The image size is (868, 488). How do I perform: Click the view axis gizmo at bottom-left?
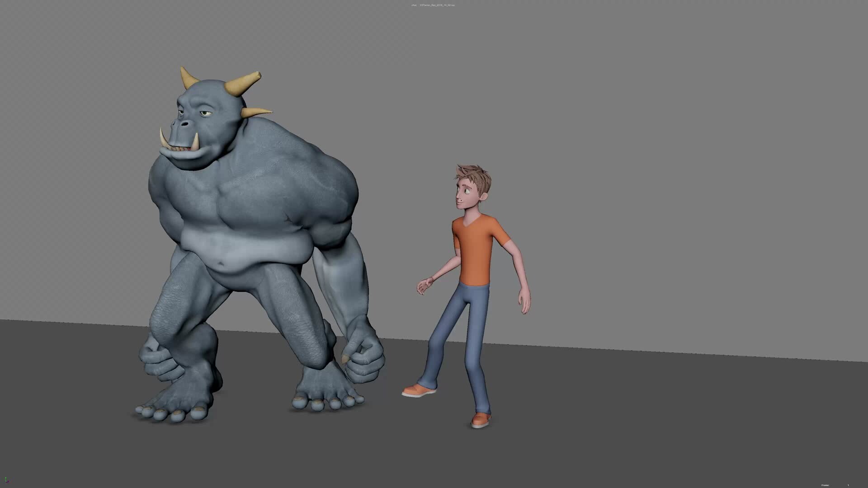(6, 481)
